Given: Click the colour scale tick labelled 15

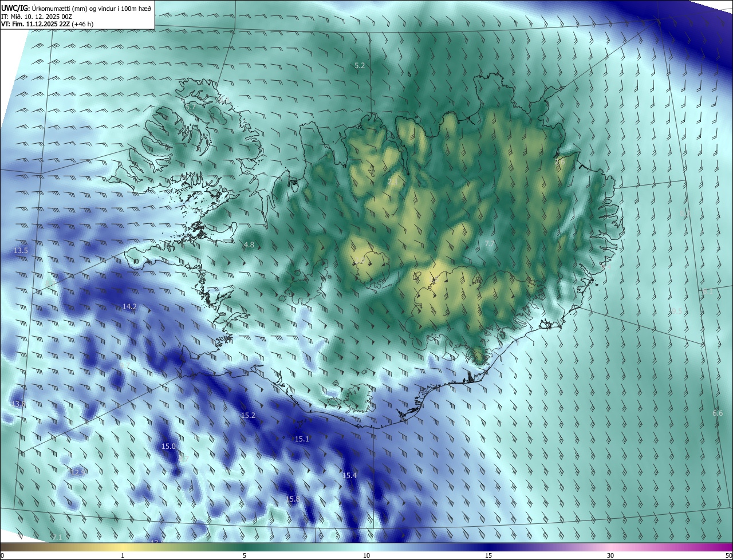Looking at the screenshot, I should [x=488, y=556].
